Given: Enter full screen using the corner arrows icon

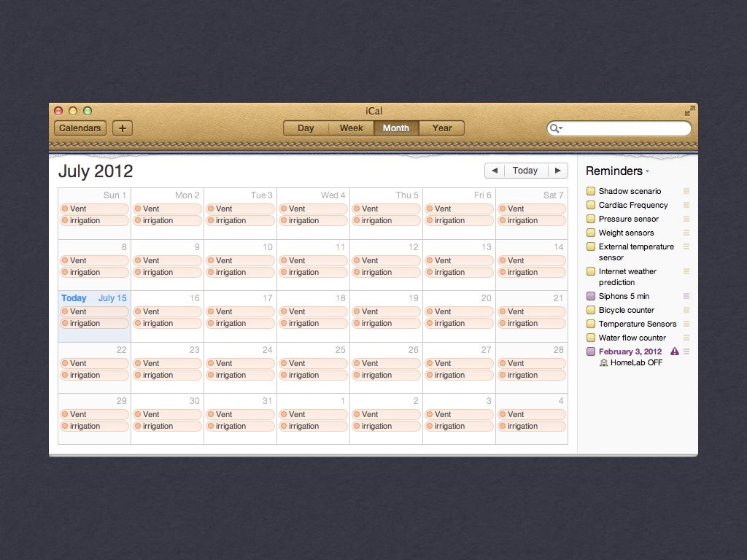Looking at the screenshot, I should click(689, 111).
